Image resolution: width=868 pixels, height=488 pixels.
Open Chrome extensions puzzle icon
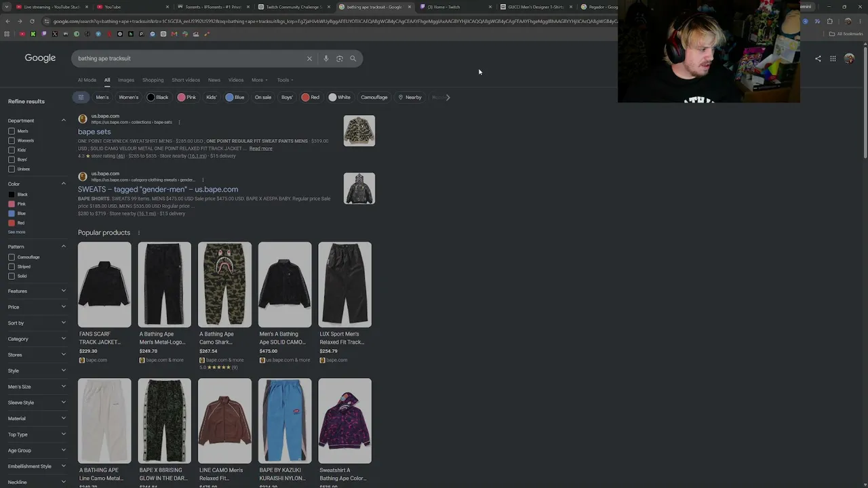[830, 21]
